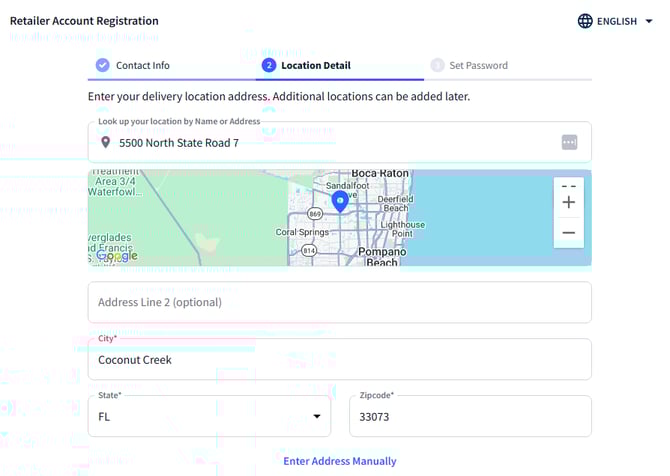Click the City field with Coconut Creek
The image size is (670, 476).
(339, 359)
